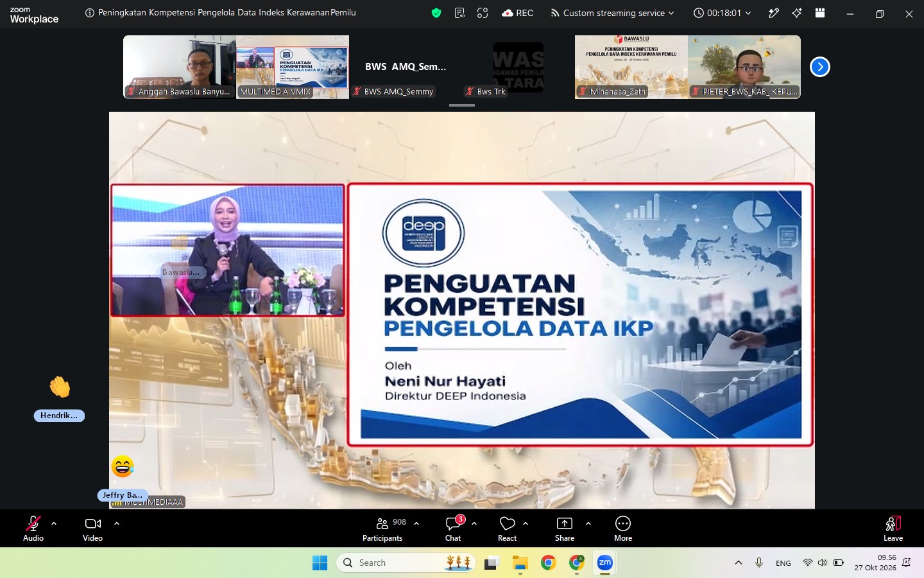This screenshot has height=578, width=924.
Task: Click the green encryption shield icon
Action: 436,13
